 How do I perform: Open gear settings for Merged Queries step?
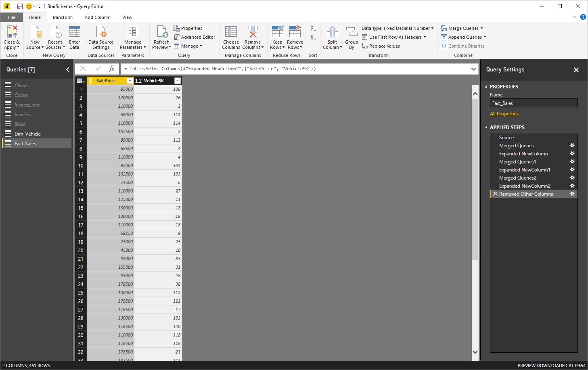(x=572, y=146)
